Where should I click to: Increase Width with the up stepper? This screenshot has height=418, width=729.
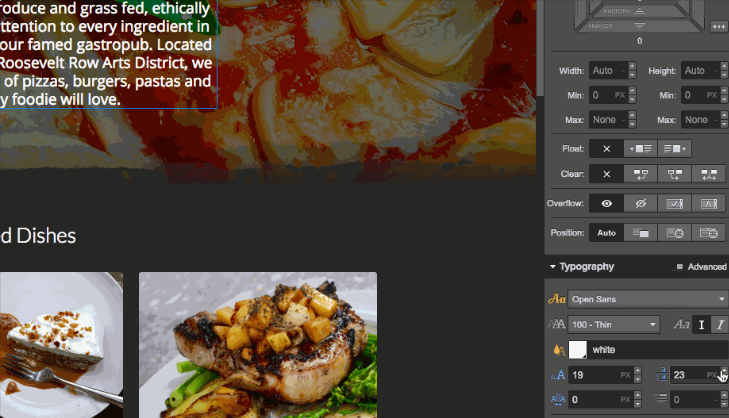[x=632, y=66]
